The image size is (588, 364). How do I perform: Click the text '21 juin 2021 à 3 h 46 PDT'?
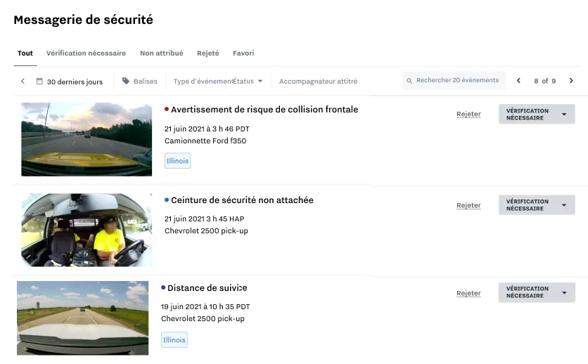[x=207, y=129]
